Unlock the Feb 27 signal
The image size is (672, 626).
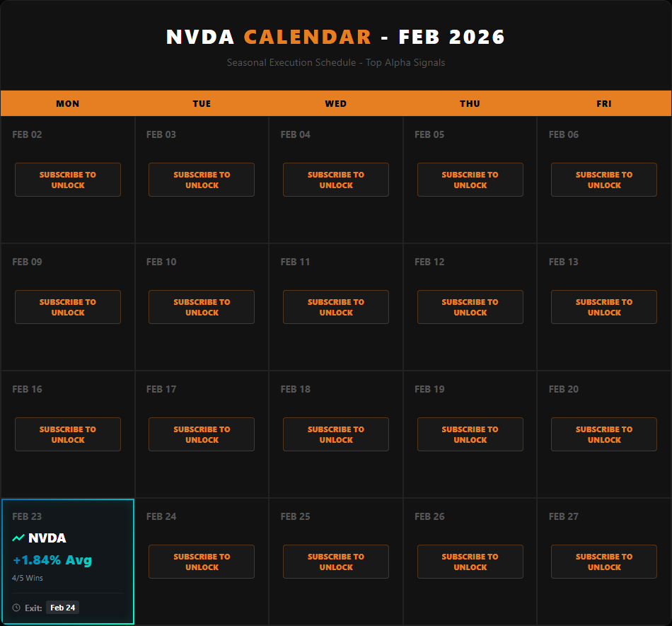603,562
